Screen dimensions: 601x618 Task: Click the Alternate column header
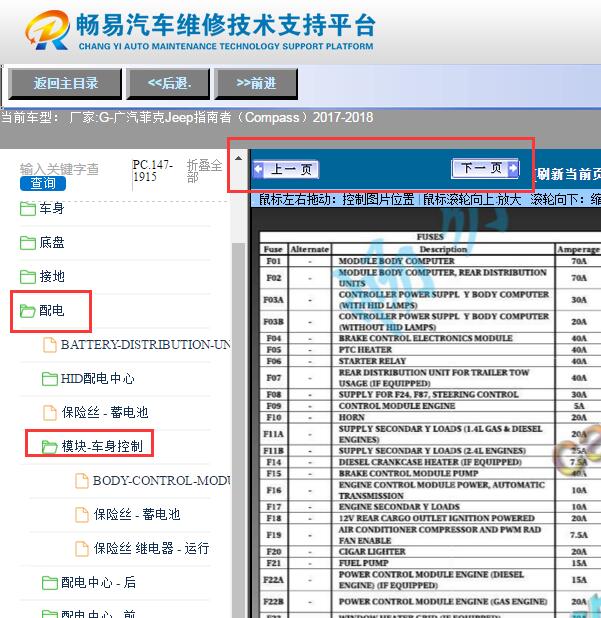[x=309, y=249]
